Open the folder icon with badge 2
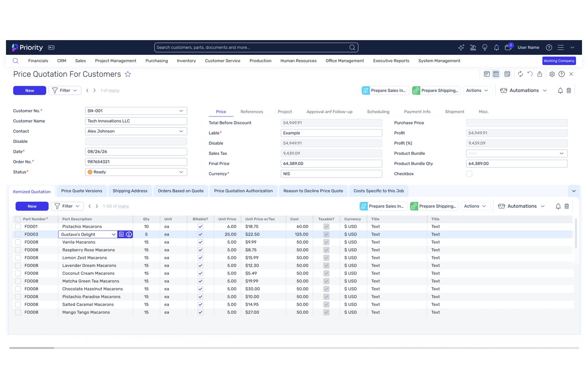The image size is (588, 392). click(508, 47)
